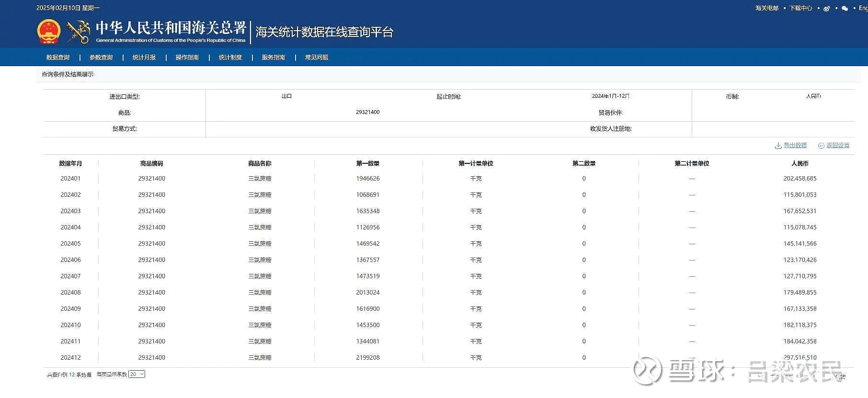Open the Weibo icon link
Image resolution: width=868 pixels, height=398 pixels.
pyautogui.click(x=826, y=8)
